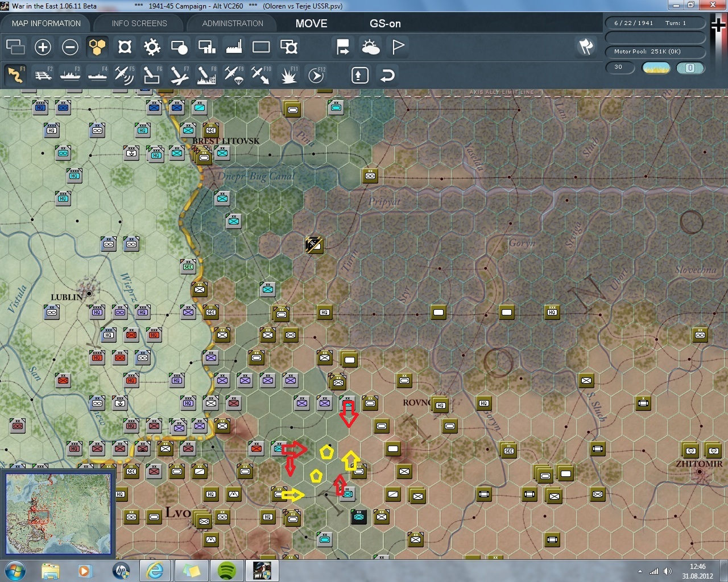The width and height of the screenshot is (728, 582).
Task: Click the rectangle-with-fort-shape toolbar icon
Action: (288, 47)
